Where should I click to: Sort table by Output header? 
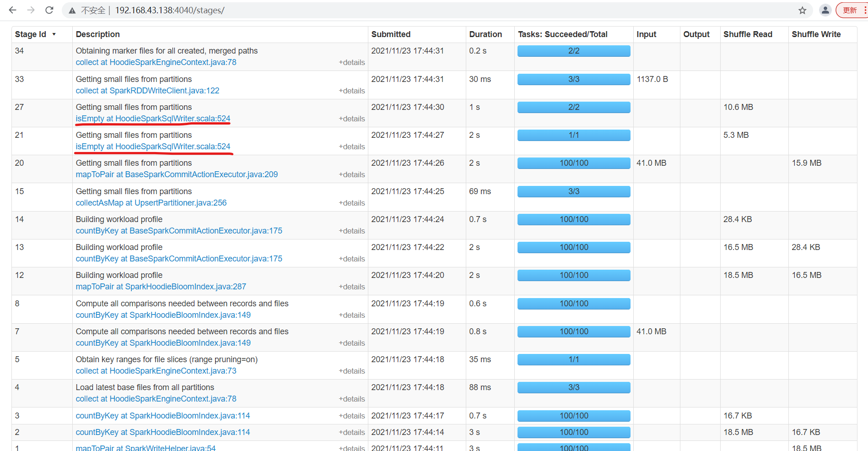tap(696, 34)
